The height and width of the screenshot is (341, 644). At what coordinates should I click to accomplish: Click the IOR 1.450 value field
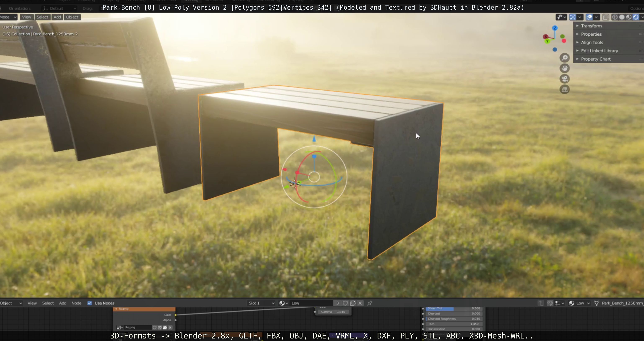coord(454,324)
